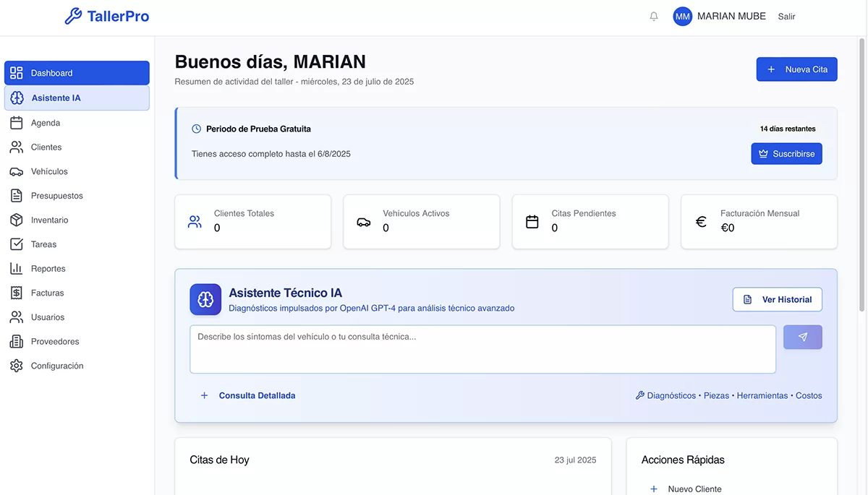Click the Dashboard grid icon in sidebar

coord(17,73)
